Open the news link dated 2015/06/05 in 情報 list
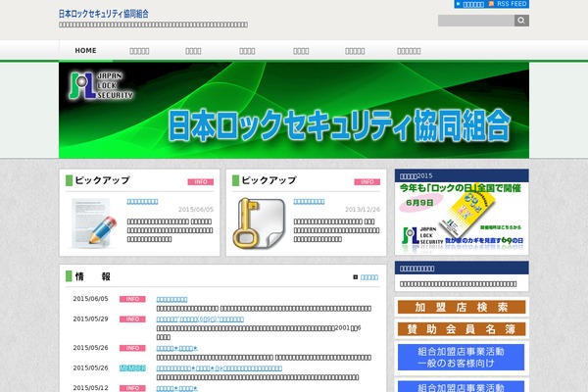This screenshot has height=392, width=588. (171, 299)
